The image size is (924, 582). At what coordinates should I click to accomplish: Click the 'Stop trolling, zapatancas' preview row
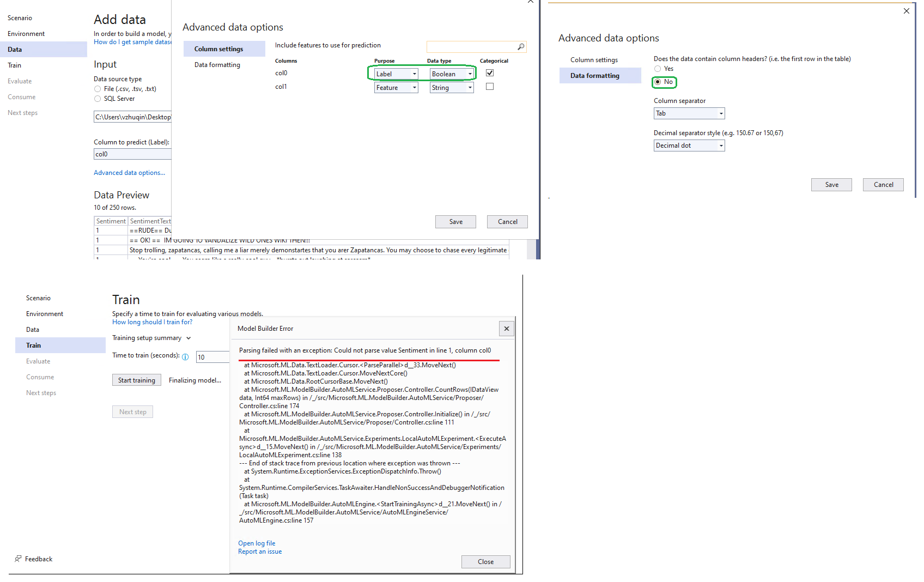tap(301, 250)
